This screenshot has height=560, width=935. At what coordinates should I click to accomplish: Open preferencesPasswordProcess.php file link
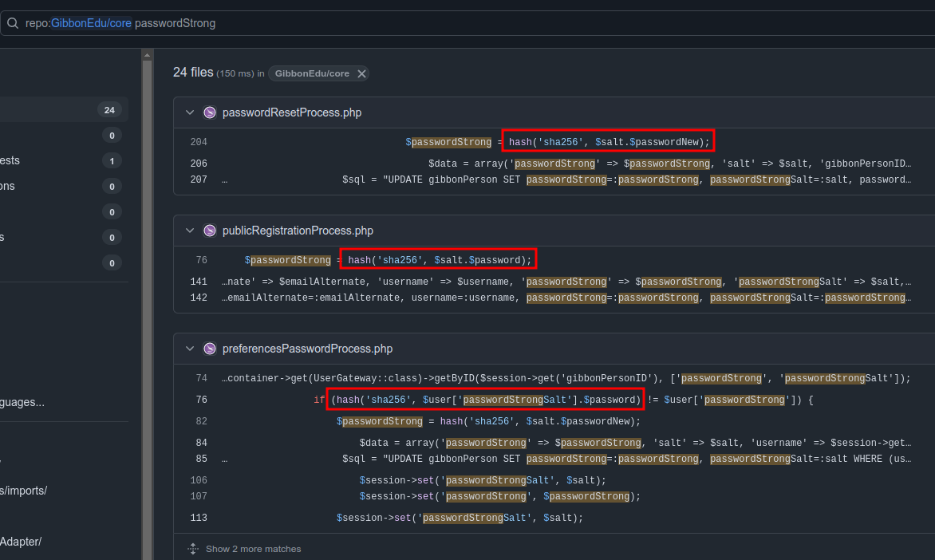[x=307, y=349]
